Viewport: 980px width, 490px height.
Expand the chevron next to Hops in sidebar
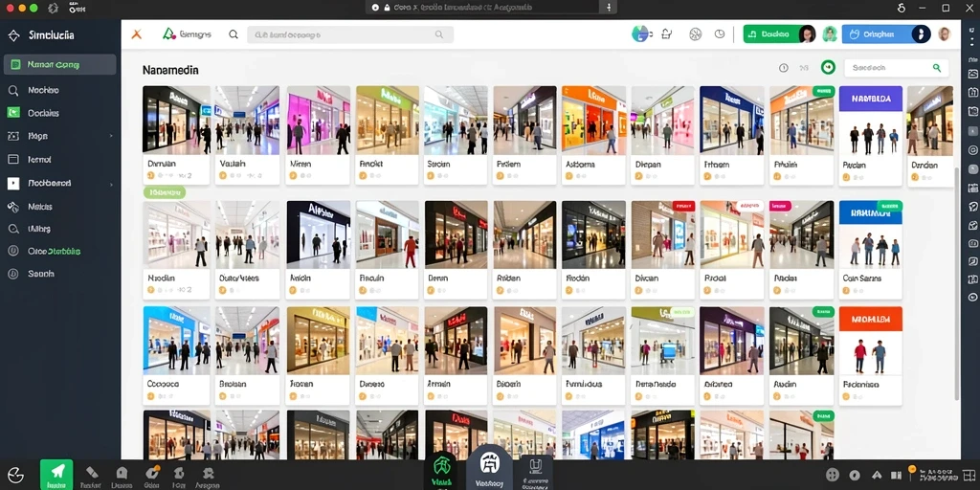111,136
